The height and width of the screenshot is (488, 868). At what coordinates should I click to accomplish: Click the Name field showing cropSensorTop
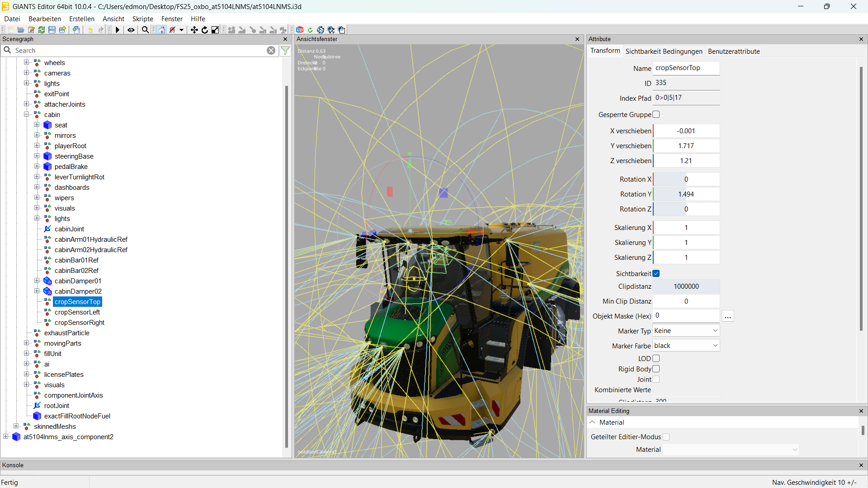click(686, 68)
